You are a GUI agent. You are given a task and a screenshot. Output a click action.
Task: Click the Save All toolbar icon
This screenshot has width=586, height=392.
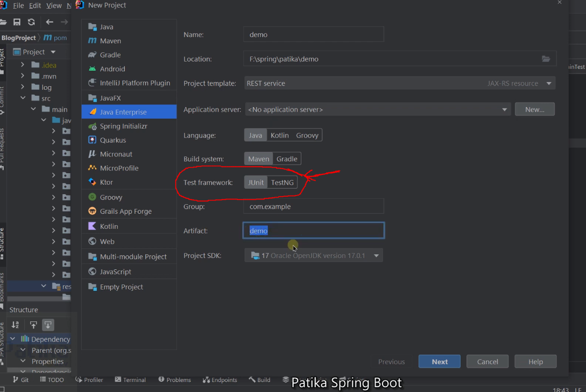pos(17,22)
